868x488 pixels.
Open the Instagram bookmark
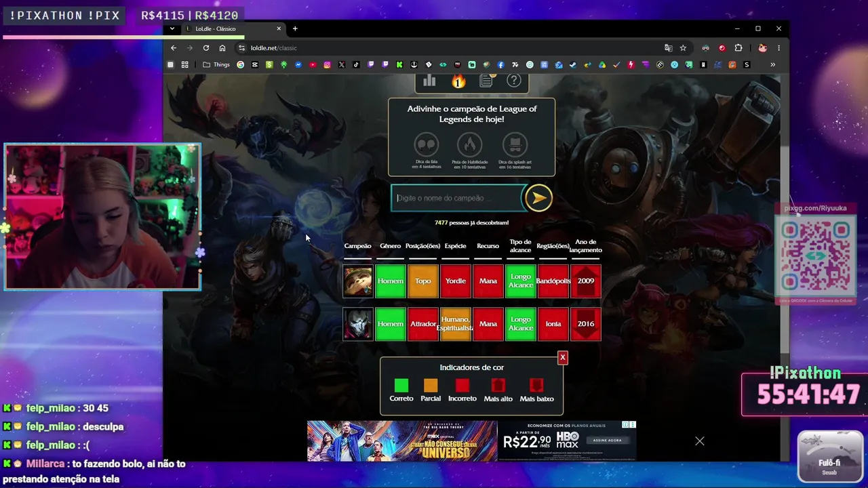327,65
